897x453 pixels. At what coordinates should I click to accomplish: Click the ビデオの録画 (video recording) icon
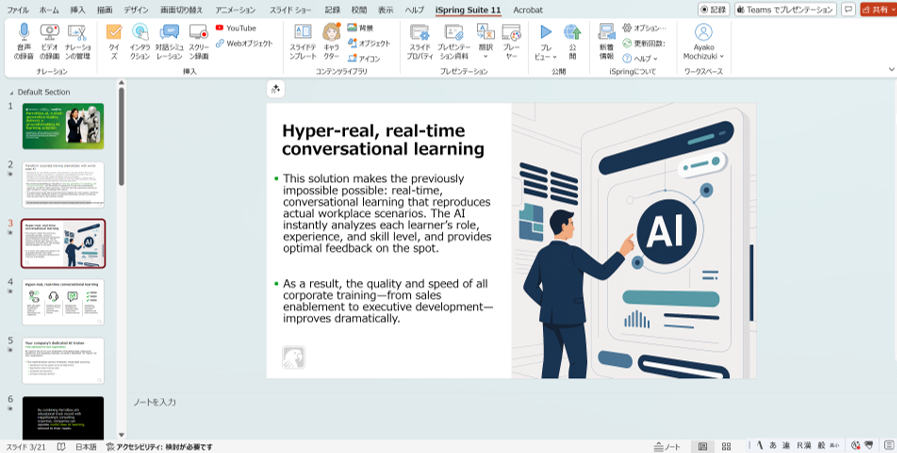click(50, 38)
